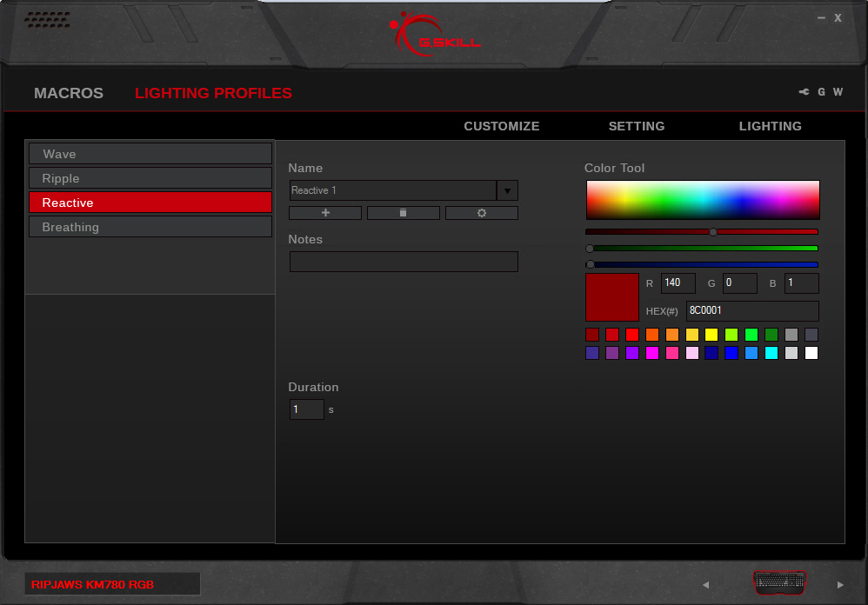Screen dimensions: 868x605
Task: Click the G.SKILL logo
Action: pos(435,34)
